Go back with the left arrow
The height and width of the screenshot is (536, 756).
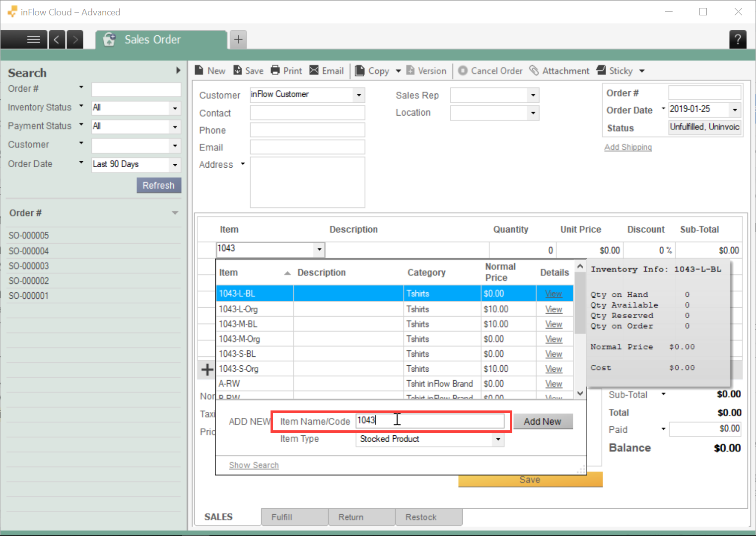pyautogui.click(x=57, y=39)
